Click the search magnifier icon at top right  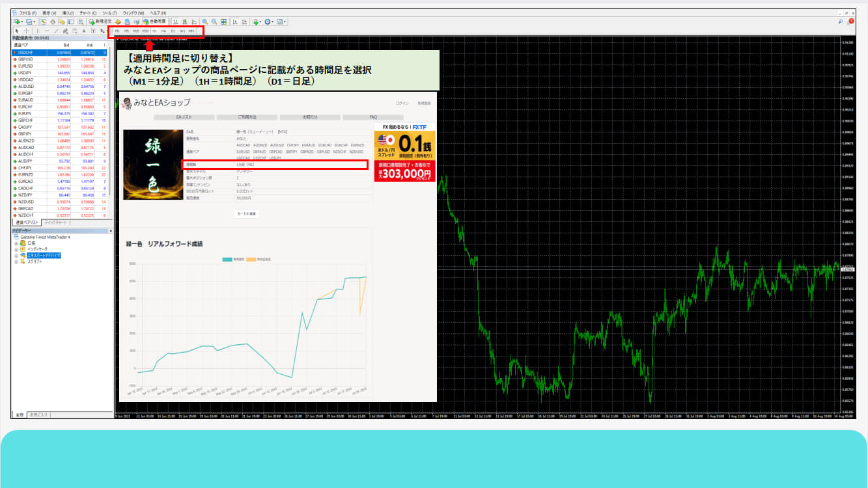(x=841, y=21)
